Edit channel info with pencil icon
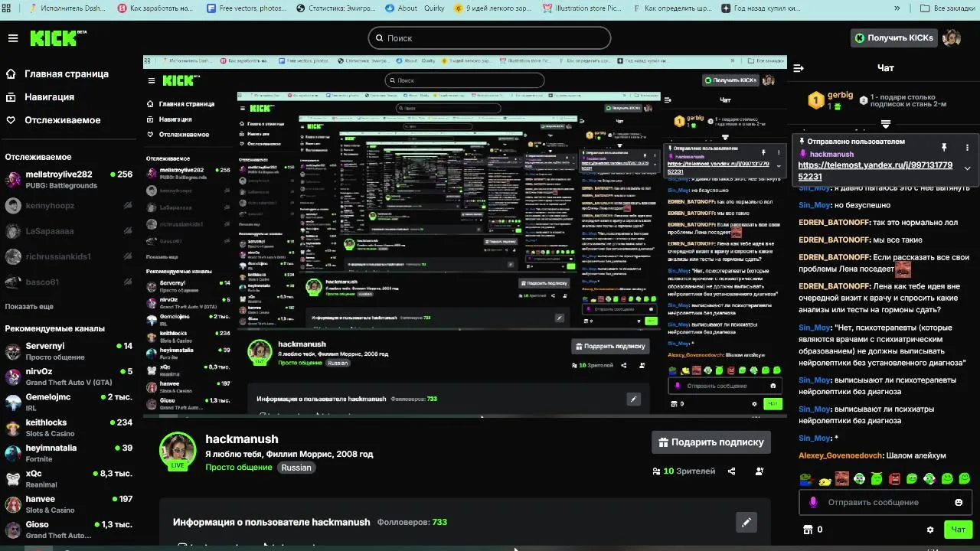The image size is (980, 551). [x=746, y=522]
